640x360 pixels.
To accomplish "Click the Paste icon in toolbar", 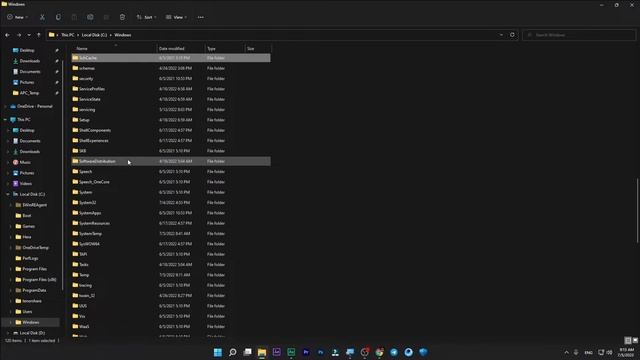I will pyautogui.click(x=74, y=17).
